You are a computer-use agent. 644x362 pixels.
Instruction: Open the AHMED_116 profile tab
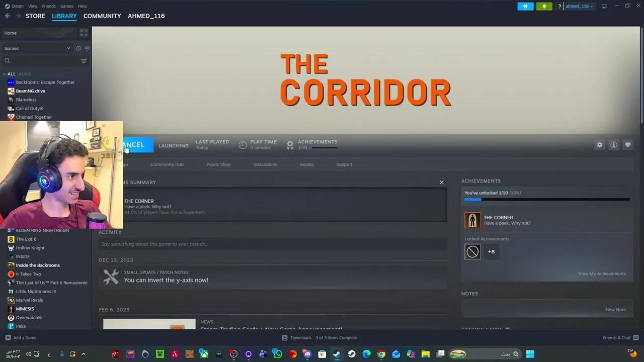pos(146,16)
